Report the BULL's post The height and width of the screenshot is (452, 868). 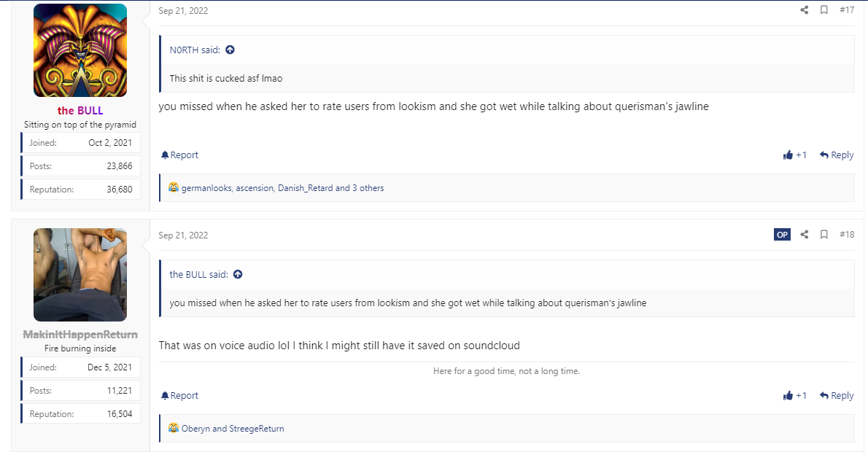[179, 155]
